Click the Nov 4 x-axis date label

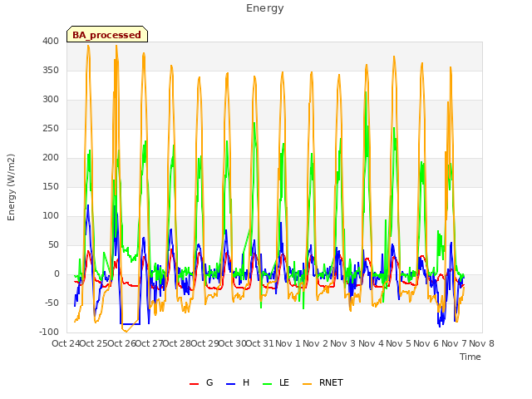(371, 343)
